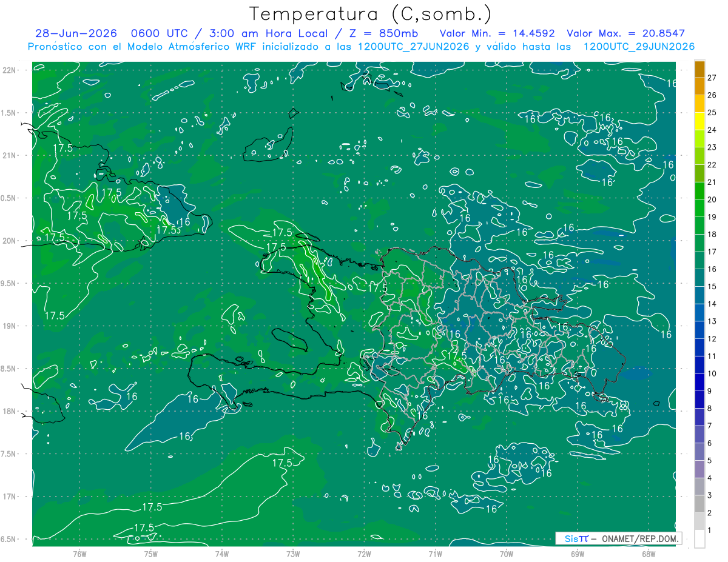Click the ONAMET/REP.DOM. logo box
The height and width of the screenshot is (562, 728).
[x=618, y=538]
